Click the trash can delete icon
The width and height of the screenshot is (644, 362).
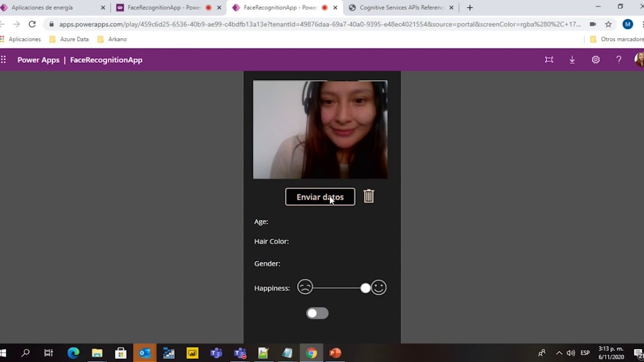(x=369, y=196)
